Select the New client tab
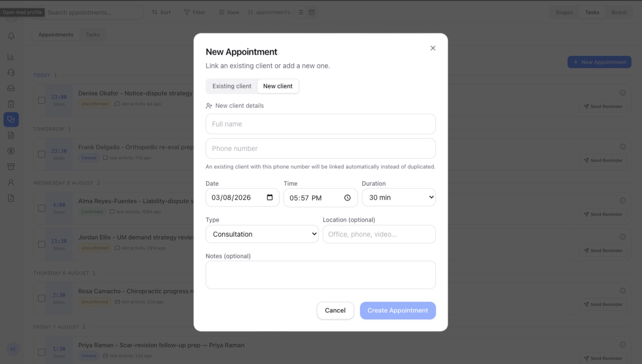Viewport: 642px width, 364px height. click(x=278, y=86)
